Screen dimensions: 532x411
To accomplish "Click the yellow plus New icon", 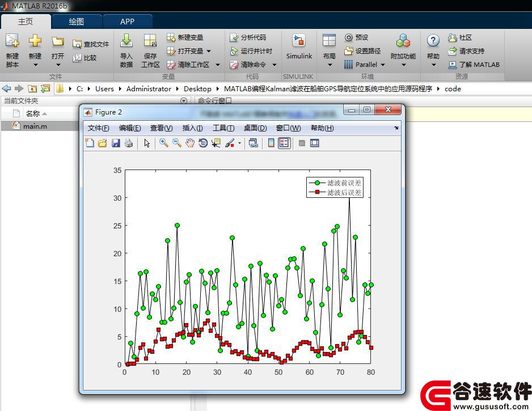I will pos(35,41).
